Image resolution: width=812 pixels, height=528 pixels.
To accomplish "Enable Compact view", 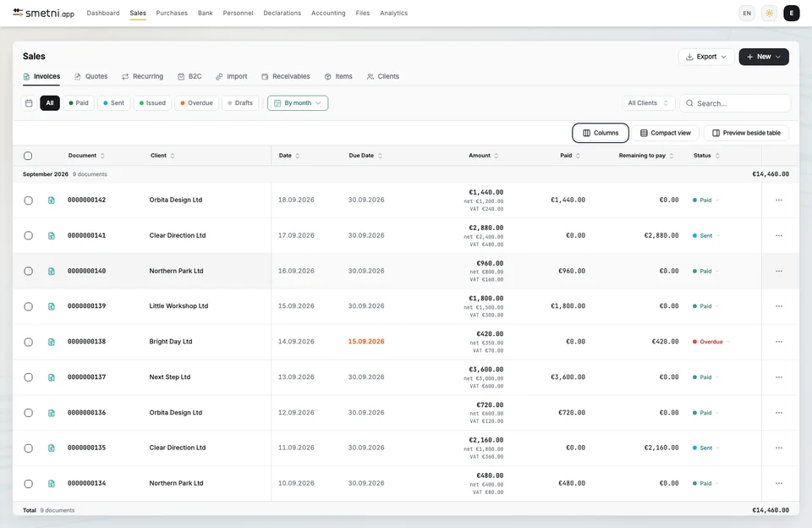I will [x=665, y=133].
